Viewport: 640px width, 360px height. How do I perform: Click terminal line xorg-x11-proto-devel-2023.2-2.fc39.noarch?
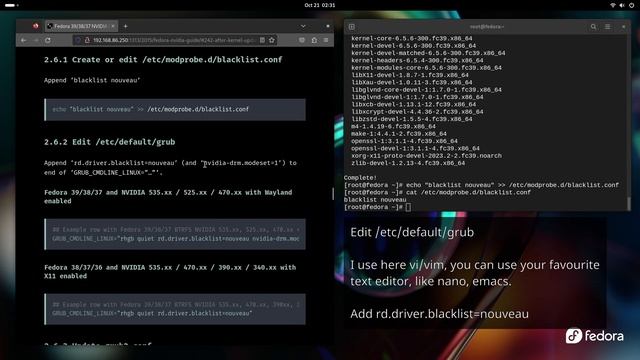(427, 156)
